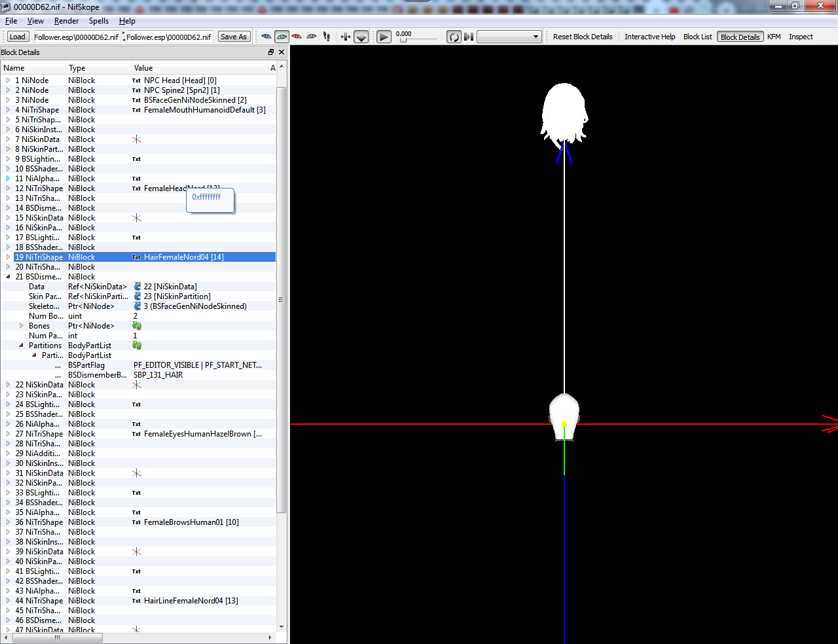Click the Txt icon on block 17 BSLighting row
The height and width of the screenshot is (644, 838).
tap(136, 238)
